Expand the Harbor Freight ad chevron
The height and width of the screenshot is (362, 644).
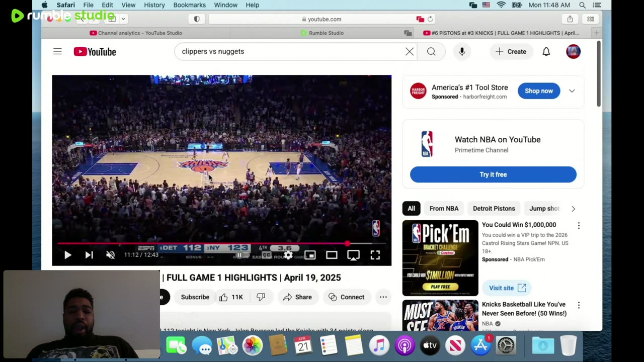(x=572, y=91)
